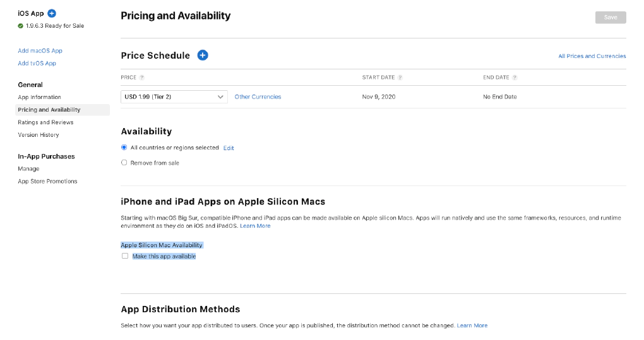The width and height of the screenshot is (644, 340).
Task: Click the help icon next to PRICE
Action: (142, 78)
